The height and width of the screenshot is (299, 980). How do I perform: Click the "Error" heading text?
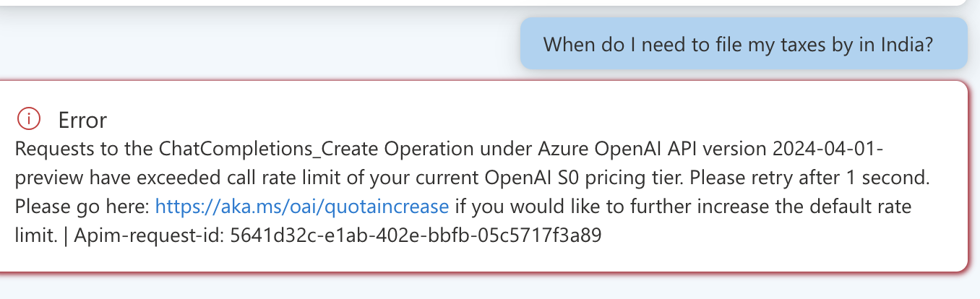tap(82, 119)
